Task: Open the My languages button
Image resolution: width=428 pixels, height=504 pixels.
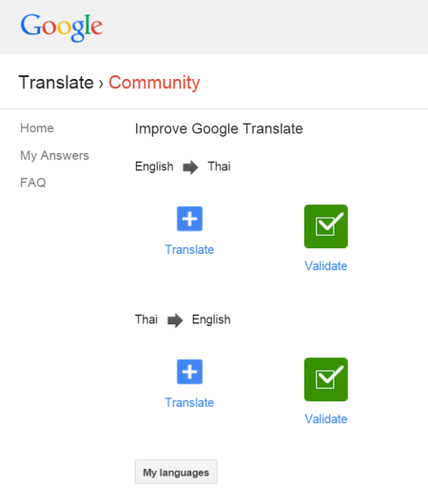Action: (x=176, y=472)
